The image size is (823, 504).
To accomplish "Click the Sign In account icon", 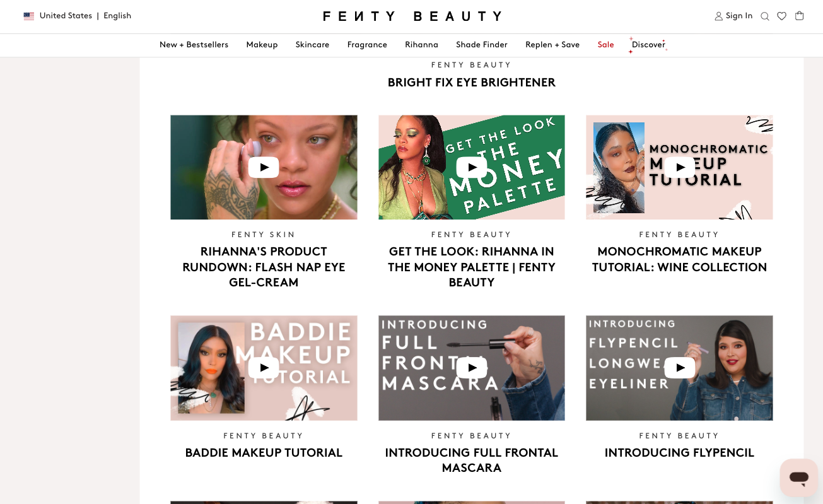I will tap(718, 16).
